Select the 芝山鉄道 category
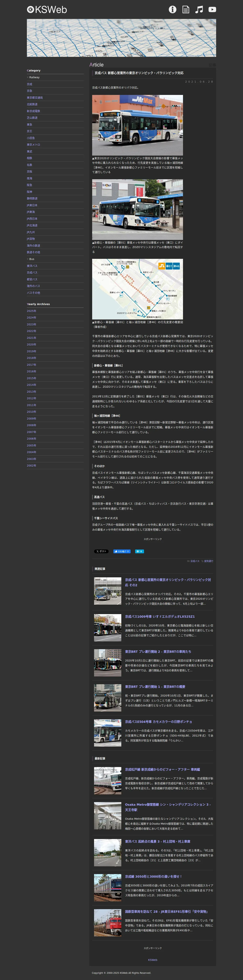Viewport: 243px width, 980px height. (32, 118)
